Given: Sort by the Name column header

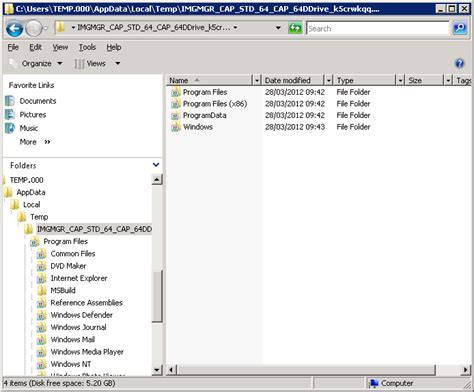Looking at the screenshot, I should (210, 80).
